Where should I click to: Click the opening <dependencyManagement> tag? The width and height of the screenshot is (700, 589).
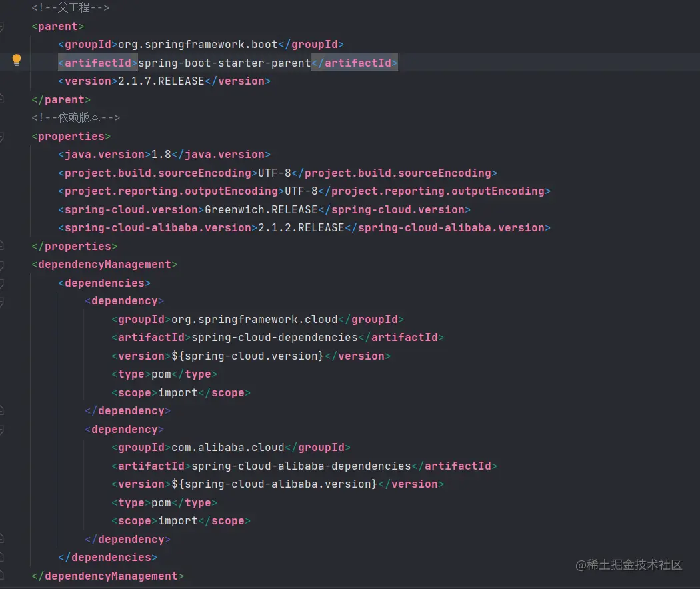(x=105, y=264)
